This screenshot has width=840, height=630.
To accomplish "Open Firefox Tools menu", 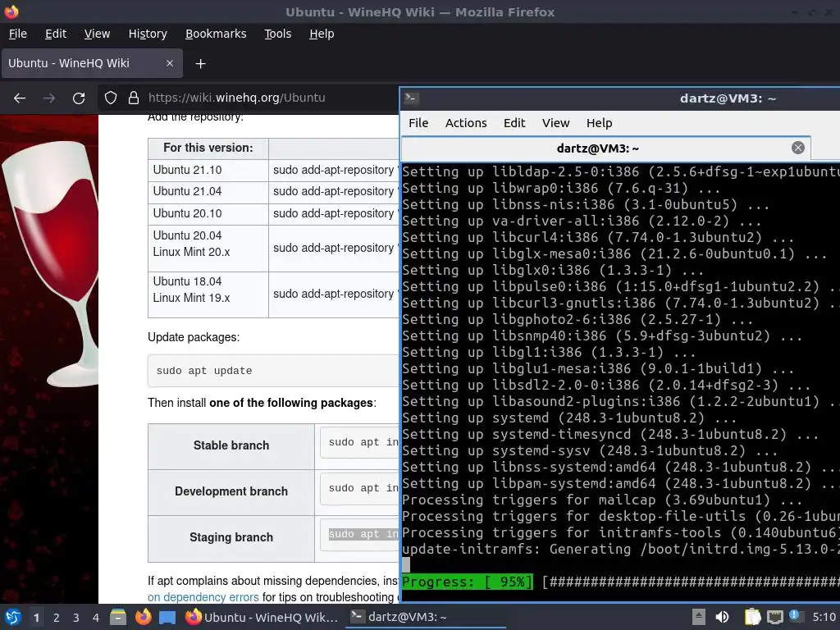I will coord(277,34).
